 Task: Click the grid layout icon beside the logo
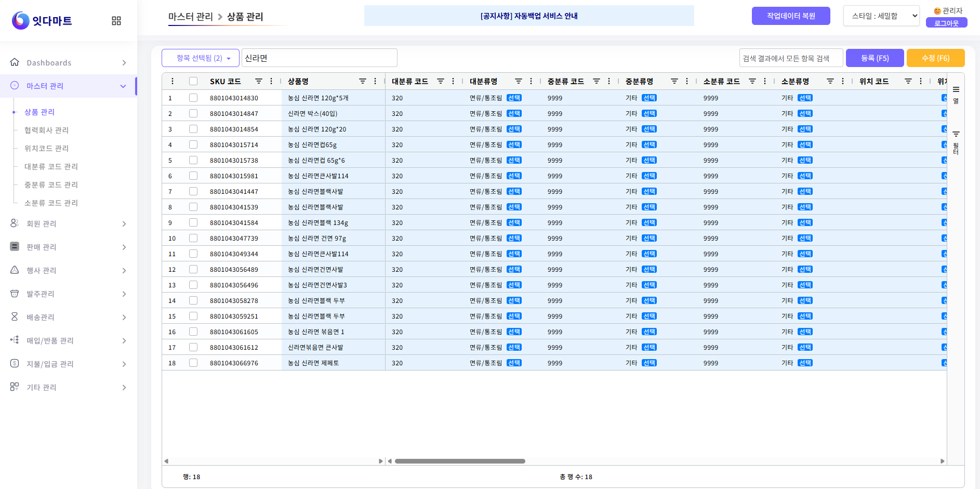(116, 21)
